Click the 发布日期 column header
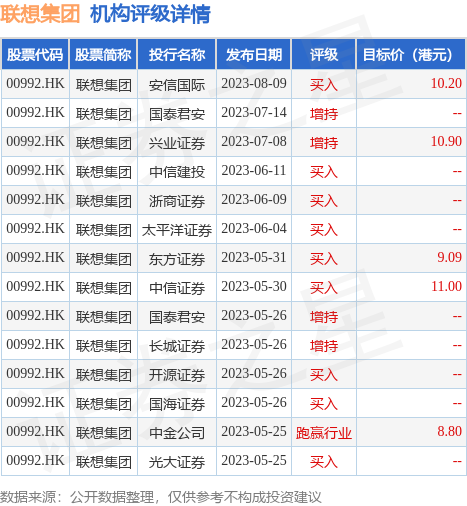Screen dimensions: 467x506 coord(254,54)
